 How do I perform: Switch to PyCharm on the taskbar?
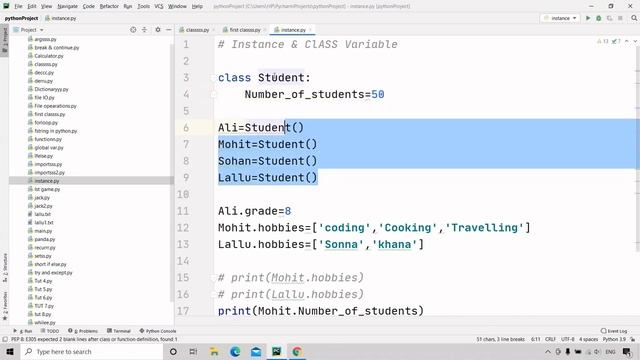click(x=277, y=352)
